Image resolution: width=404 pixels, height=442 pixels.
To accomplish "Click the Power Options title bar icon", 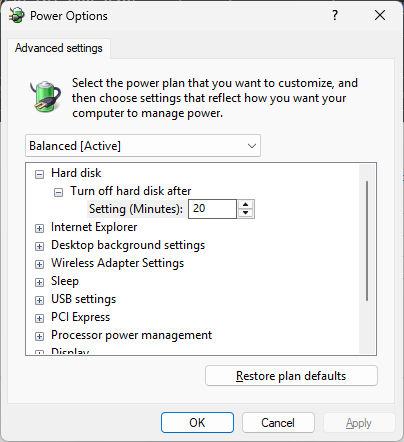I will (x=16, y=15).
